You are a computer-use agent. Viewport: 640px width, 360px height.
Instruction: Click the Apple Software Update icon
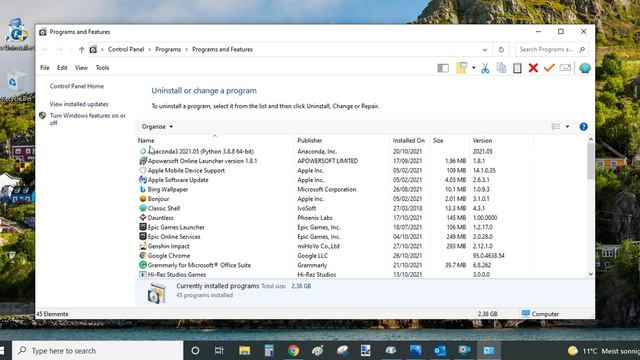point(143,180)
